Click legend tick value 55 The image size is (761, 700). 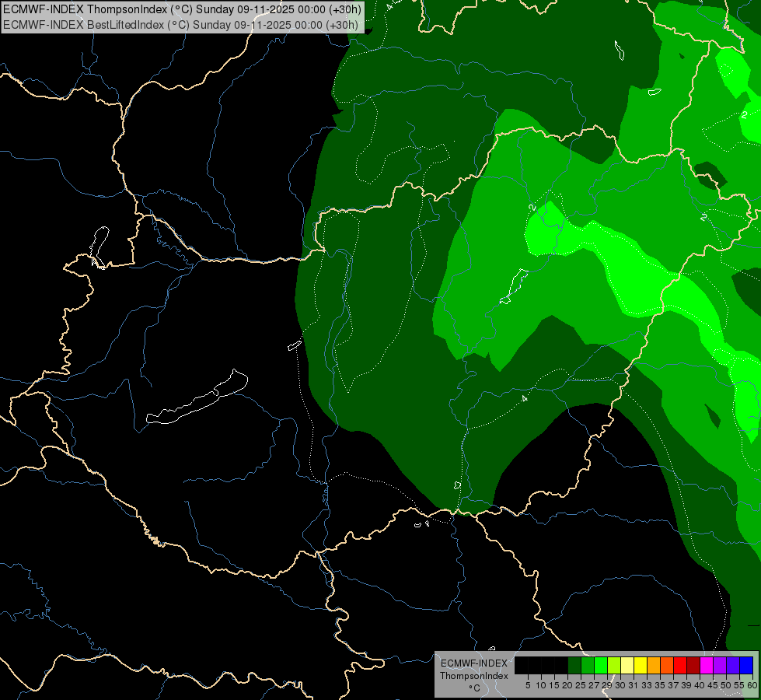tap(739, 685)
